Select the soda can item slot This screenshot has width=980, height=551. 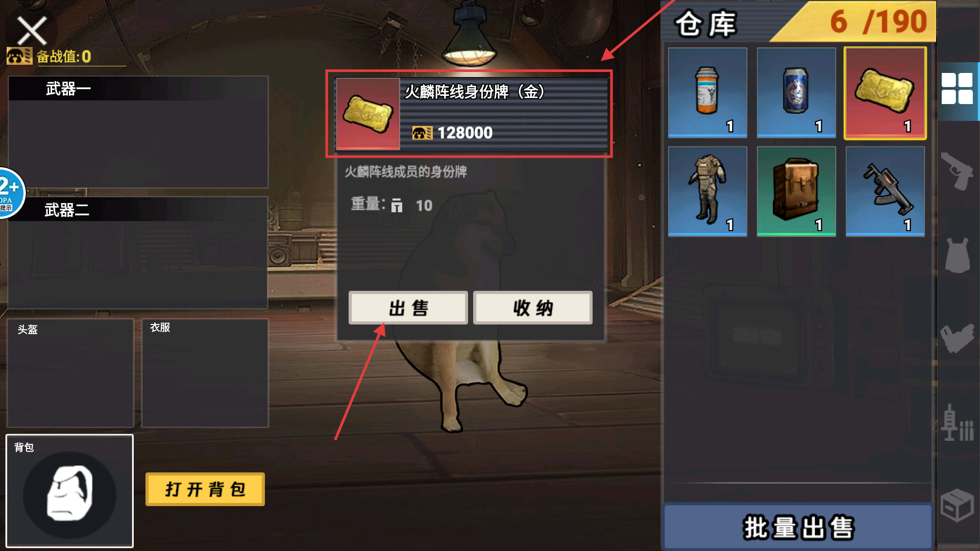pyautogui.click(x=796, y=92)
